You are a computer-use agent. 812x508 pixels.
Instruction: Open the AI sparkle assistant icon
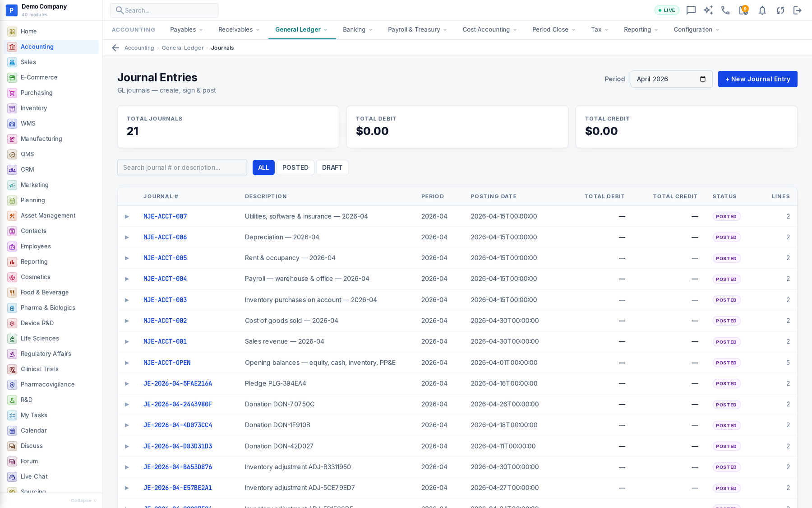(708, 10)
